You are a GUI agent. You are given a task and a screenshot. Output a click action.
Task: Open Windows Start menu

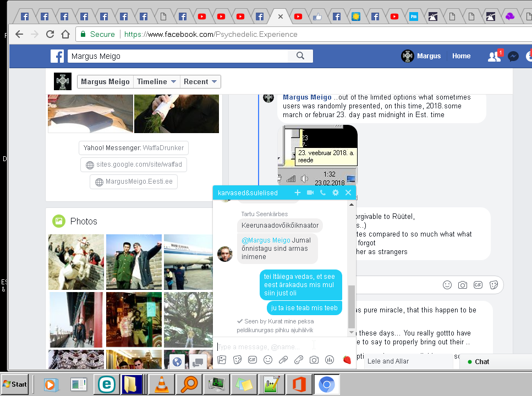tap(15, 384)
